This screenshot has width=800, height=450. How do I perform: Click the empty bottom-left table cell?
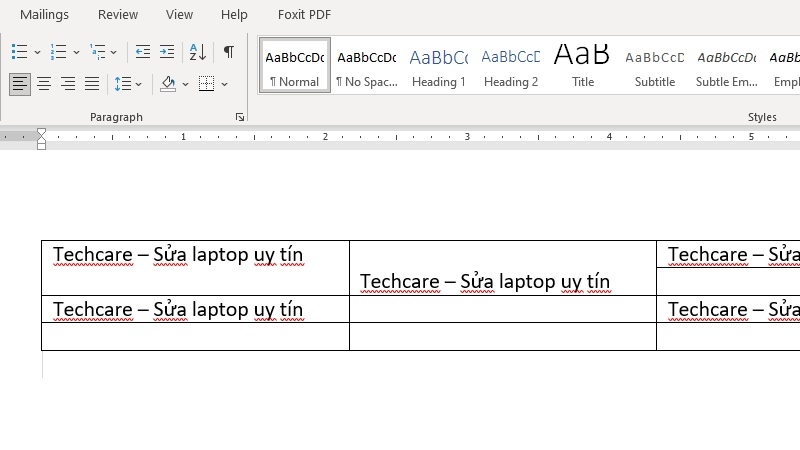(x=195, y=337)
